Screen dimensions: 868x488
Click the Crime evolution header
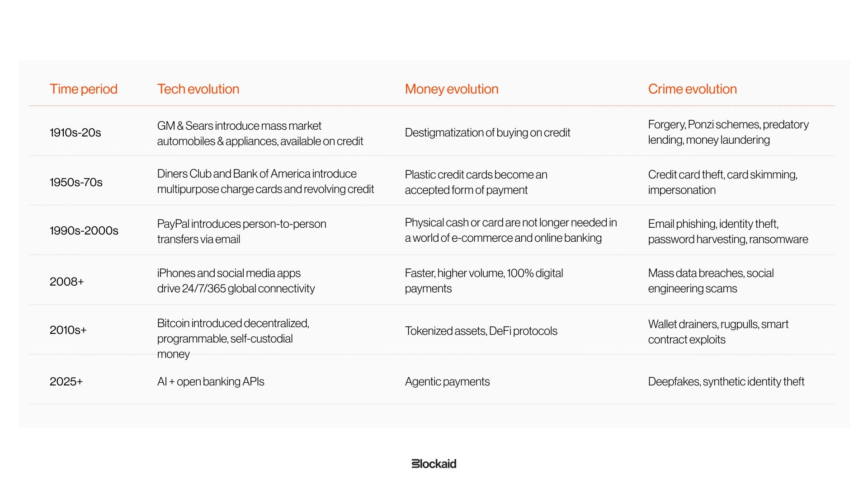click(x=692, y=89)
